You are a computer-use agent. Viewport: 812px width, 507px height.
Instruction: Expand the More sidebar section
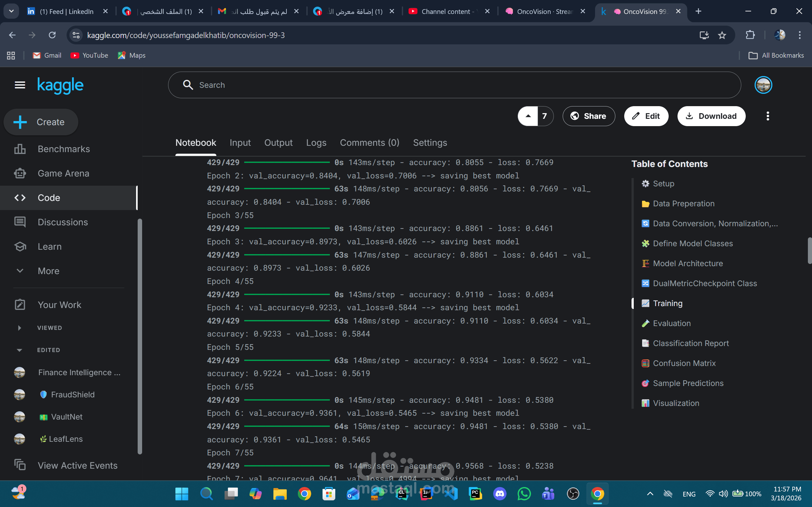48,271
